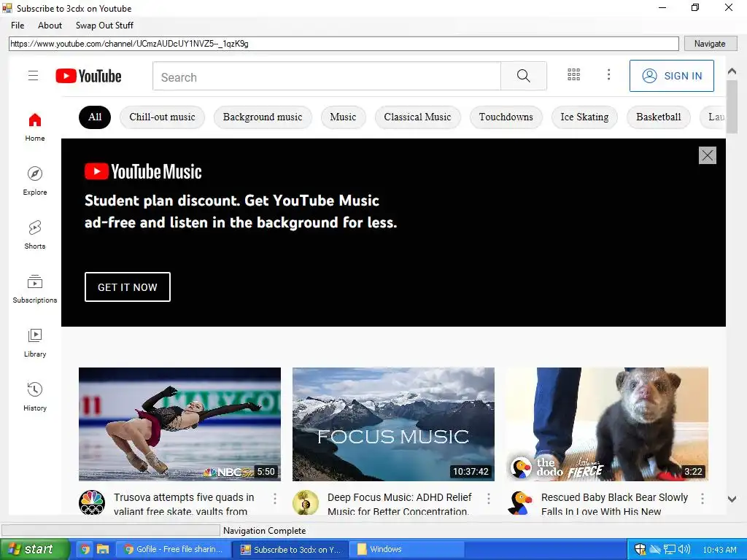This screenshot has height=560, width=747.
Task: Open Deep Focus Music ADHD Relief title
Action: (x=399, y=504)
